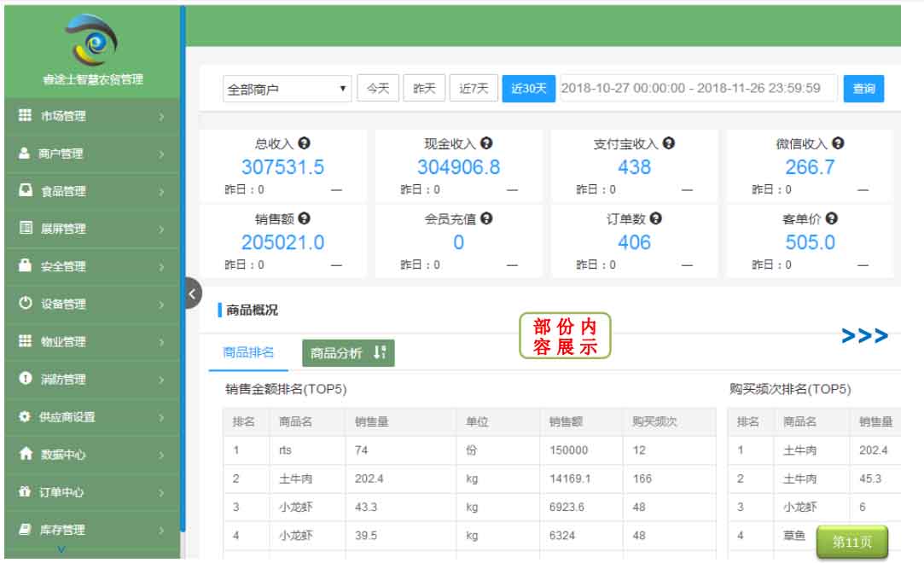Open the 全部商户 dropdown
924x563 pixels.
286,88
